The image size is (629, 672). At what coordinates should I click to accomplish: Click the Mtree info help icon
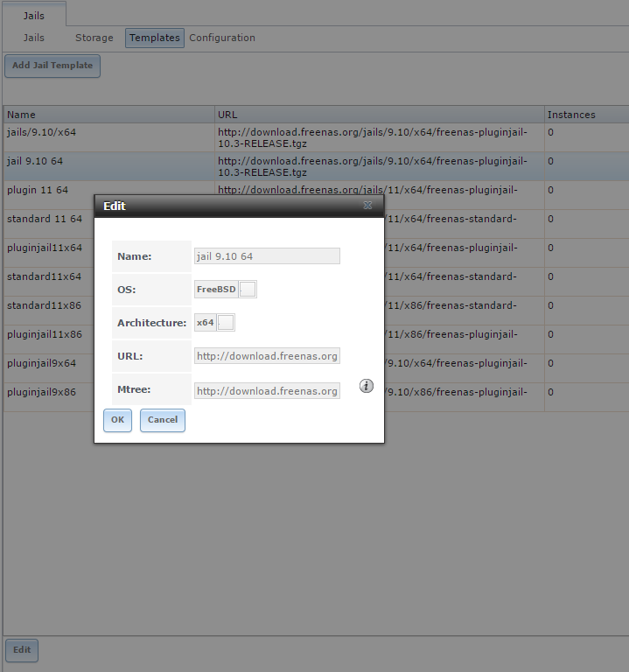pos(366,386)
